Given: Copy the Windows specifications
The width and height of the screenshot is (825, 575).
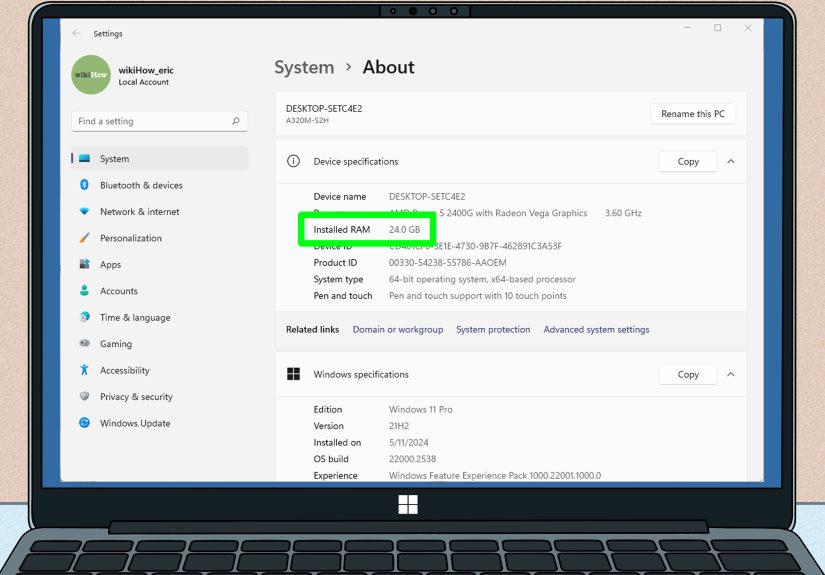Looking at the screenshot, I should coord(688,374).
